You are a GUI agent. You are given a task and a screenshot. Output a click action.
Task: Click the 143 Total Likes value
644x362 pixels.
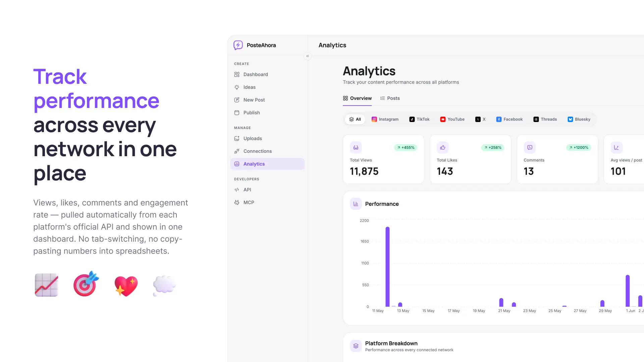click(x=445, y=171)
